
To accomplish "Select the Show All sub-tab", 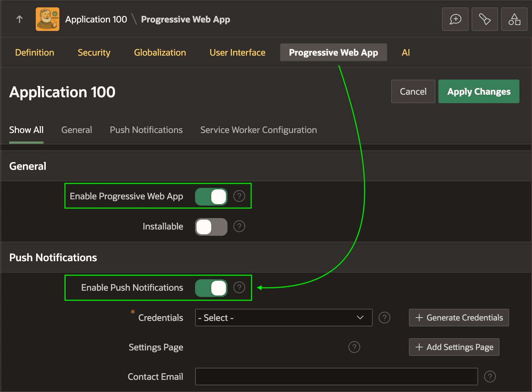I will [x=26, y=130].
